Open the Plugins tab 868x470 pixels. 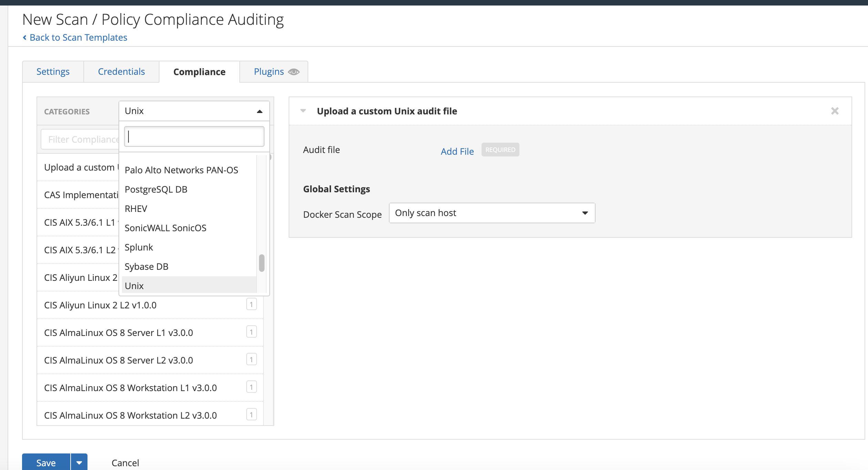tap(269, 72)
